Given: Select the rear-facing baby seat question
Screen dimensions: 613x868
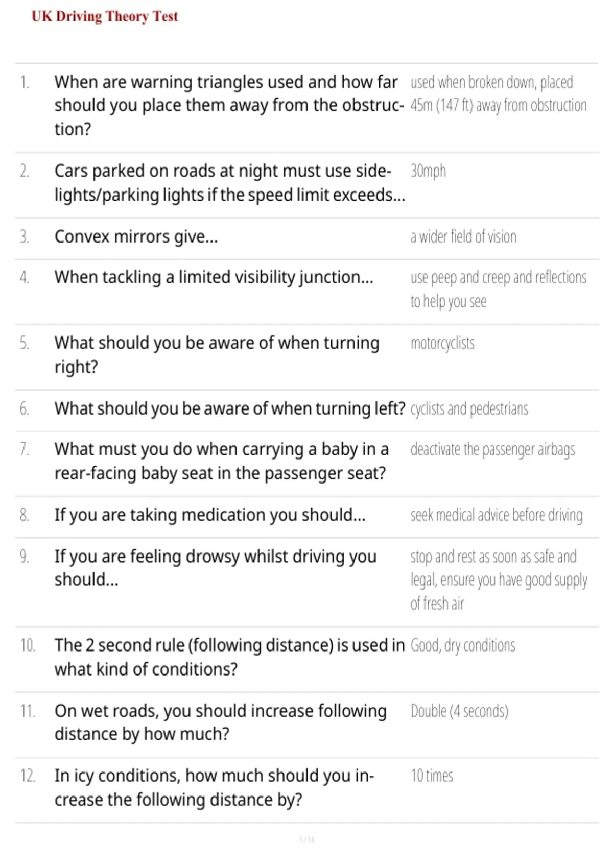Looking at the screenshot, I should click(x=221, y=461).
